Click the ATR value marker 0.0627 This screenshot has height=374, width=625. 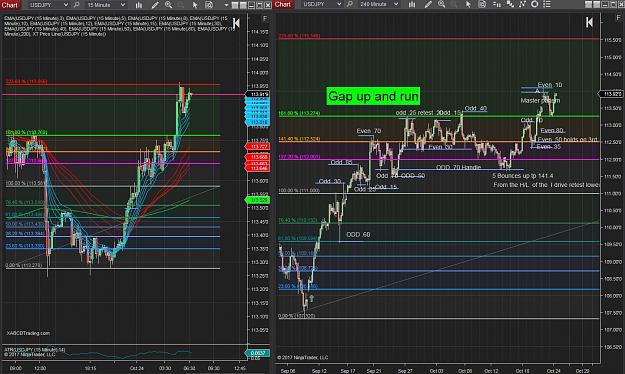coord(257,353)
